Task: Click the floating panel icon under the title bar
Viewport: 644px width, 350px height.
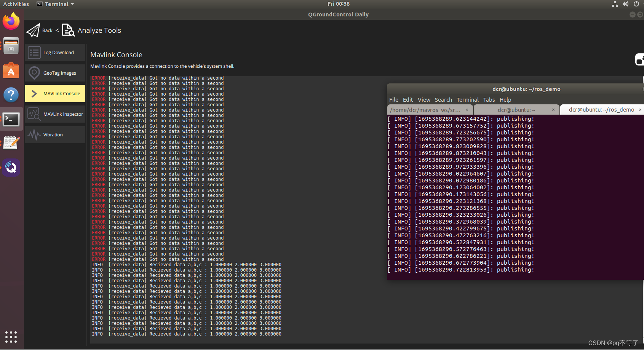Action: 640,60
